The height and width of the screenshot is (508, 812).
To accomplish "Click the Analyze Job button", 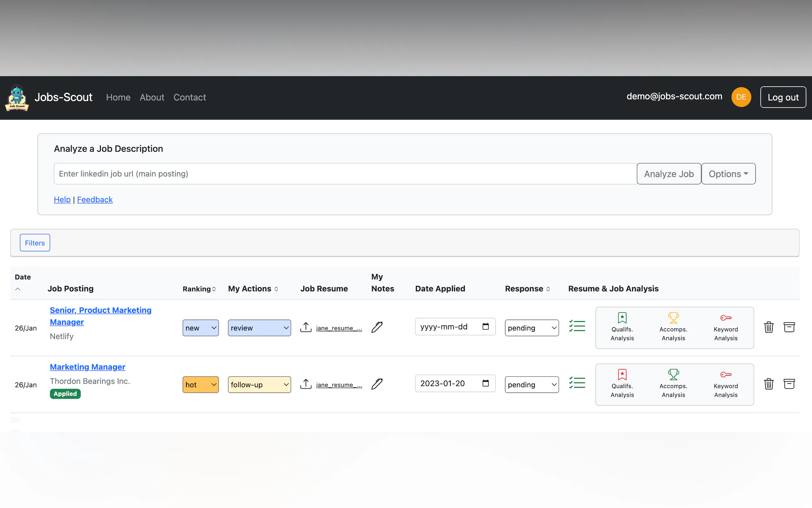I will click(669, 174).
